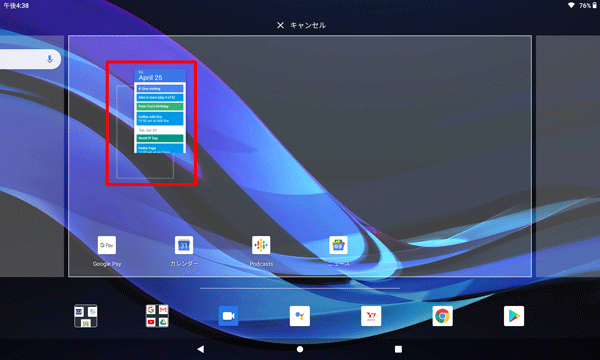Open the Google Duo video camera icon
This screenshot has width=600, height=360.
[228, 316]
